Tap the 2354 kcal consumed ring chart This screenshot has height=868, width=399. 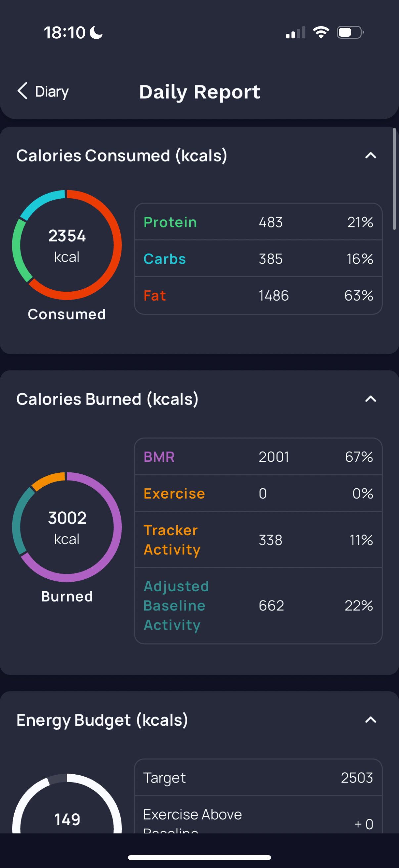tap(67, 245)
